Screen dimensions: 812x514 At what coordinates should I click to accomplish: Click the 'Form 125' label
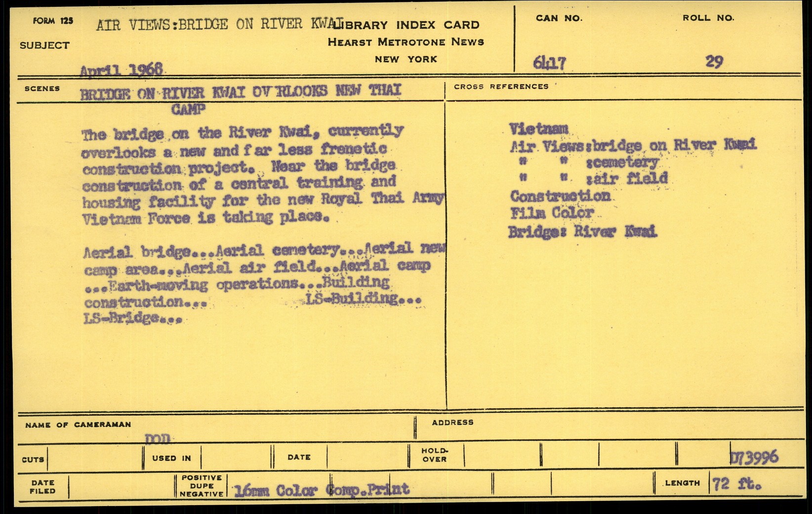tap(53, 21)
